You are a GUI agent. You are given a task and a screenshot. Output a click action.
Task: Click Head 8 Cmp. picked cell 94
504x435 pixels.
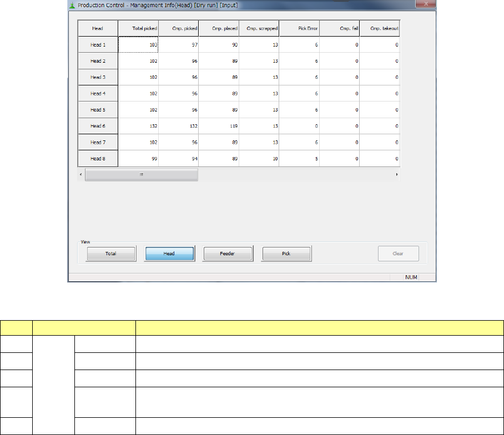pos(178,159)
